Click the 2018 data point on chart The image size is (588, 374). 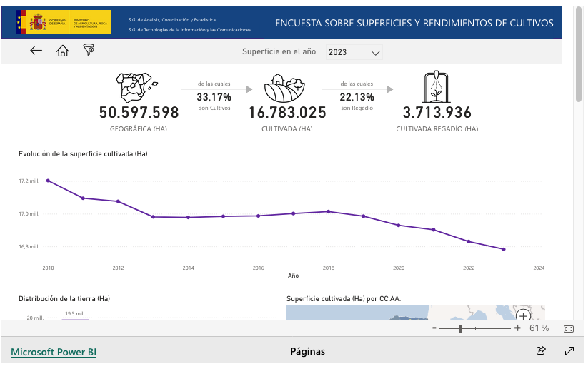[329, 212]
